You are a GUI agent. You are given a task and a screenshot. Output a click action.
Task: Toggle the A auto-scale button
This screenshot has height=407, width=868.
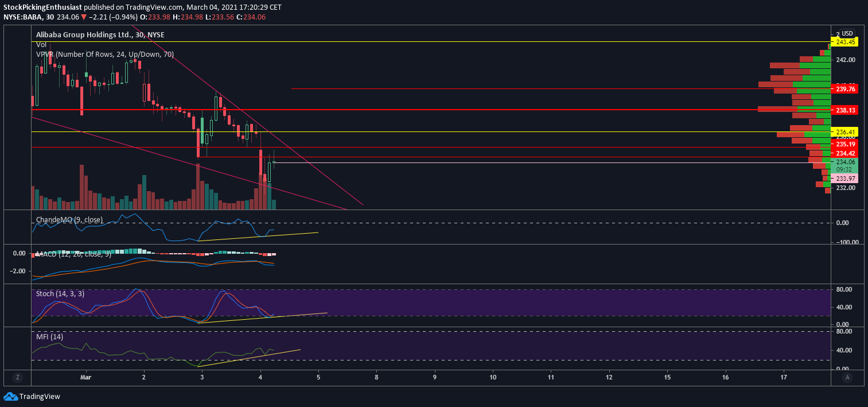point(847,377)
